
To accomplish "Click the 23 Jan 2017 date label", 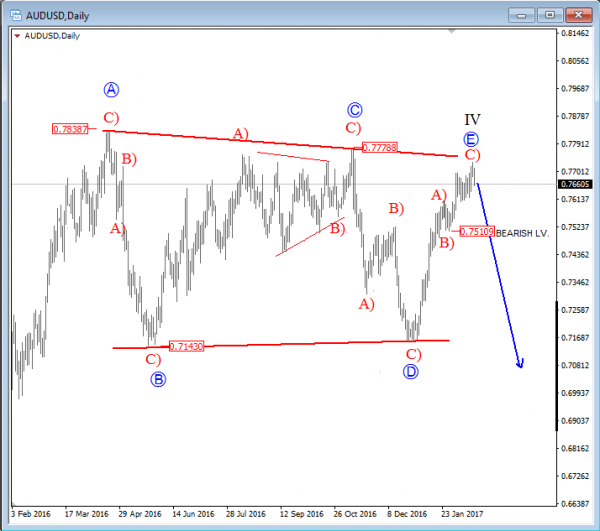I will coord(462,514).
